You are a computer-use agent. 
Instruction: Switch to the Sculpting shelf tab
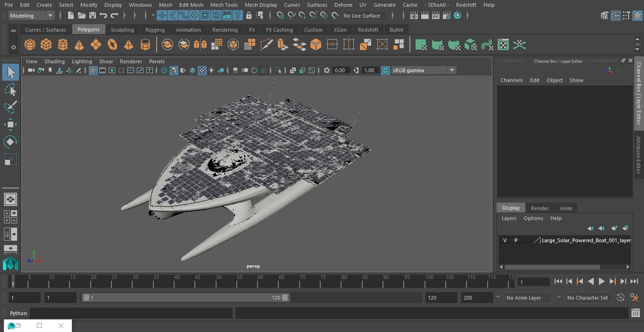pos(122,30)
